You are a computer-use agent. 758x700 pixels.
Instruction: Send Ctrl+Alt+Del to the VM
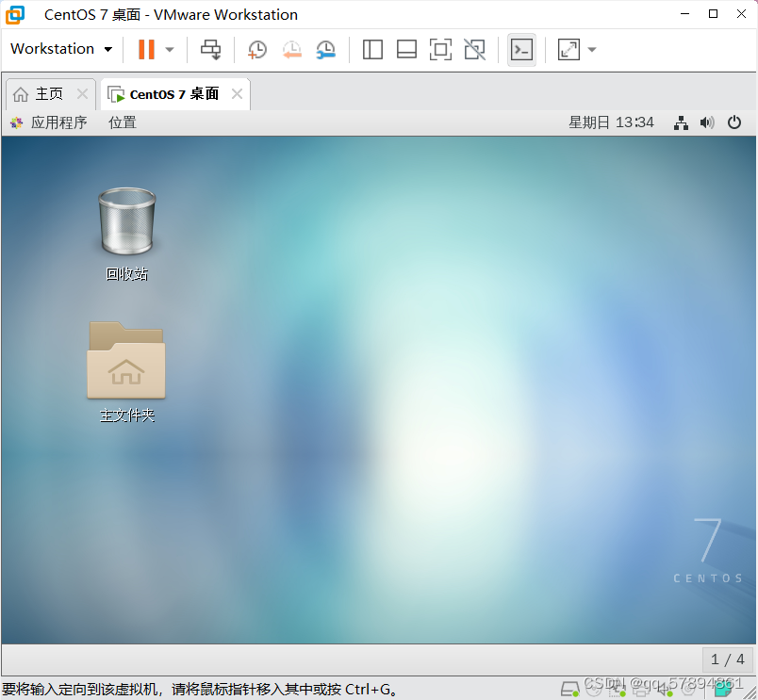(211, 49)
